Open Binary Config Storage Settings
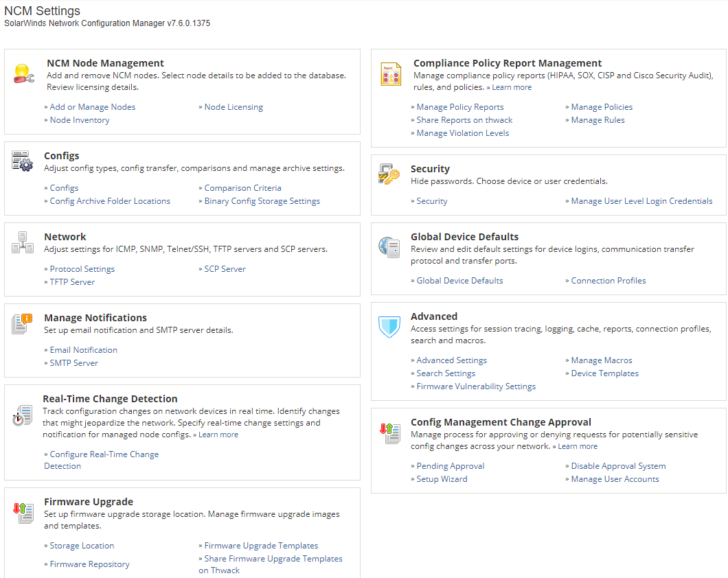The height and width of the screenshot is (578, 728). coord(262,201)
